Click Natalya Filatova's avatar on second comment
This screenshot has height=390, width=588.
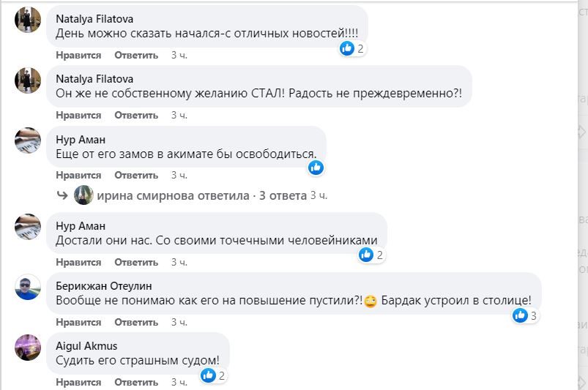pos(28,80)
